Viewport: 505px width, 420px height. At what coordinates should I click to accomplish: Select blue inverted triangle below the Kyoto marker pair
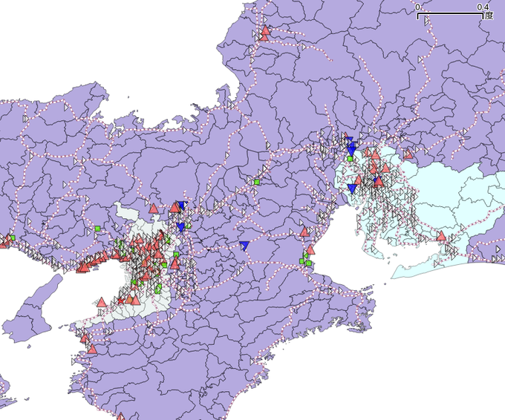180,228
